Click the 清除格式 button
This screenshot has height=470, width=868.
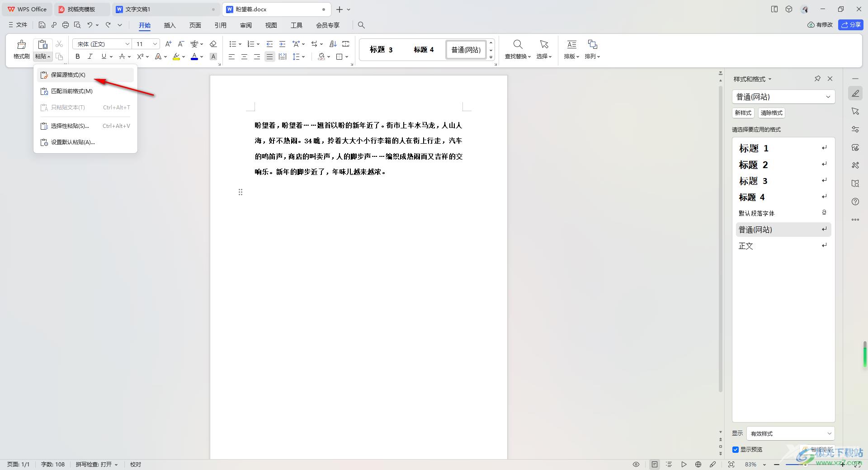[771, 113]
